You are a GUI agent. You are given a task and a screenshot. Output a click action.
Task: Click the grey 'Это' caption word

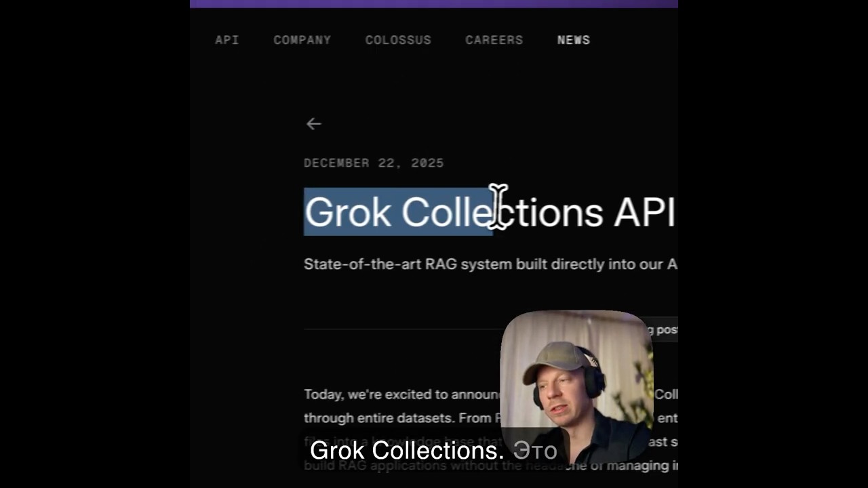coord(535,450)
